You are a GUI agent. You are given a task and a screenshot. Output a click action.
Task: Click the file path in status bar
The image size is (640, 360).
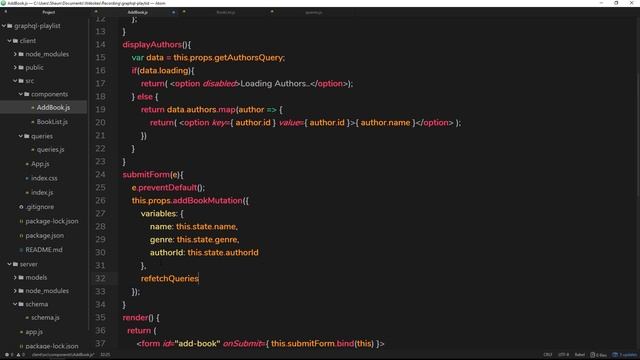tap(63, 355)
